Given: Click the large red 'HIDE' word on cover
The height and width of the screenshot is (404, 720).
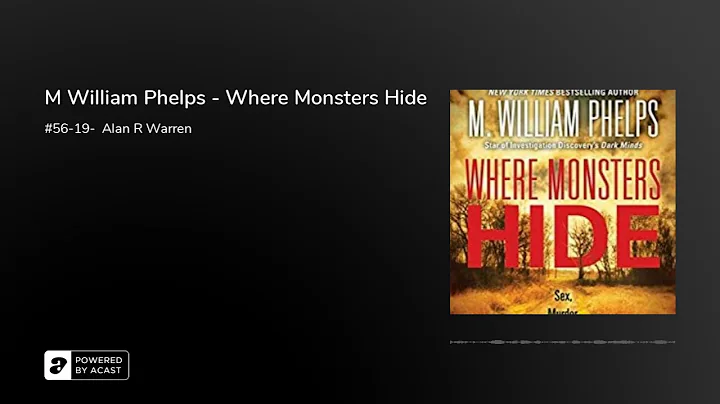Looking at the screenshot, I should pyautogui.click(x=564, y=237).
